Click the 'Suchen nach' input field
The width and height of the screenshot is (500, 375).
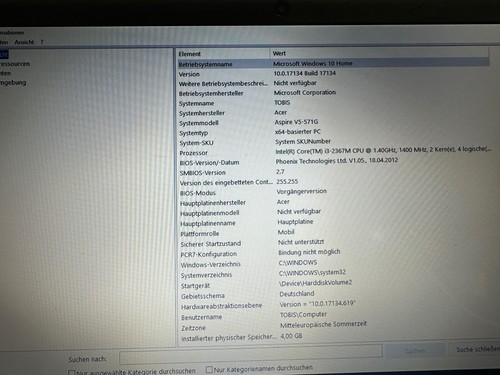(x=251, y=356)
